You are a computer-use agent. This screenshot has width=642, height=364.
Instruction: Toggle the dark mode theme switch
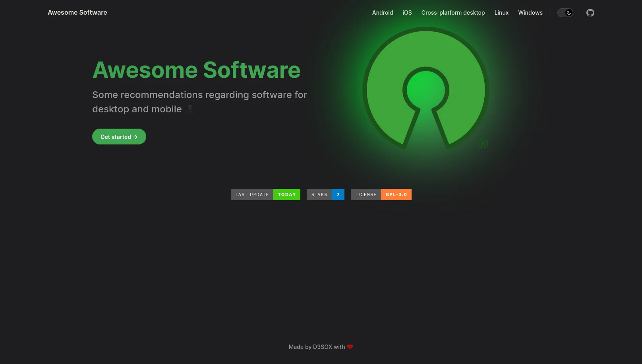pos(565,13)
